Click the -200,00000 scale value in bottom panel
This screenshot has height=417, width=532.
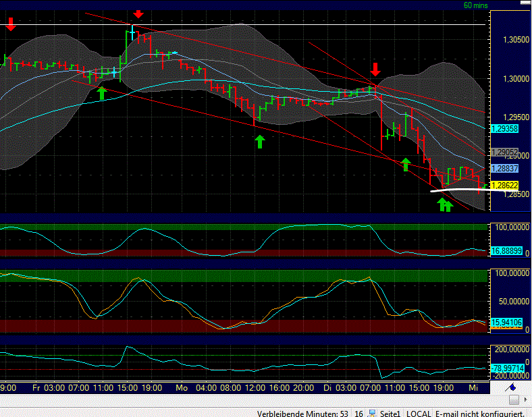510,376
